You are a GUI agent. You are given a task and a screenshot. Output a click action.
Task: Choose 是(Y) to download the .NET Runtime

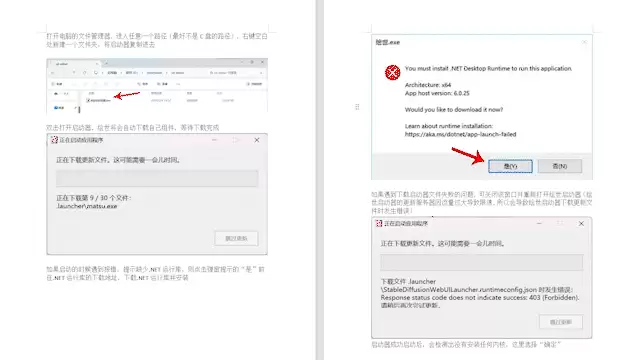[510, 166]
